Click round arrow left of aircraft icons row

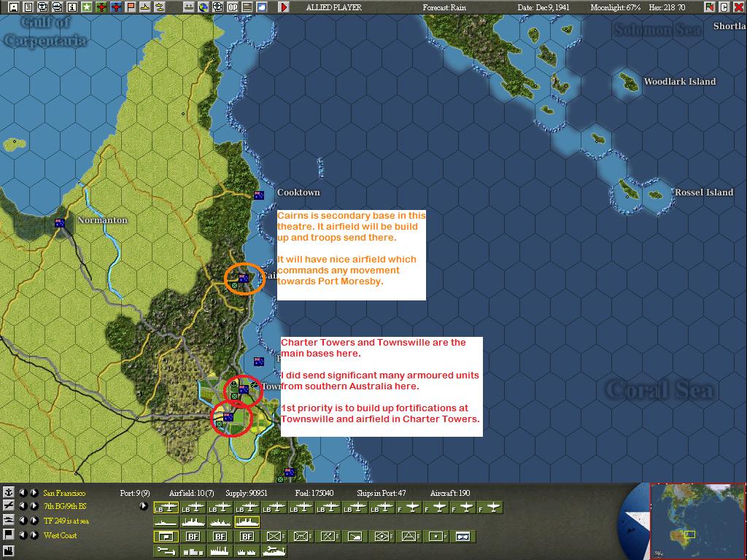[144, 506]
